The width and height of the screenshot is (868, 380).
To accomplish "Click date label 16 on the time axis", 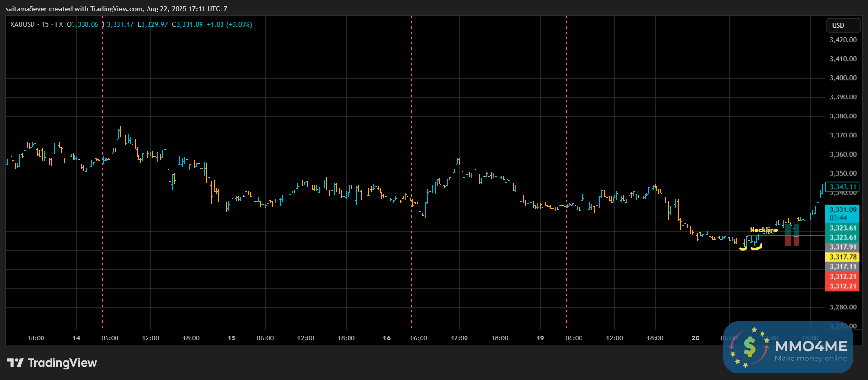I will 387,338.
